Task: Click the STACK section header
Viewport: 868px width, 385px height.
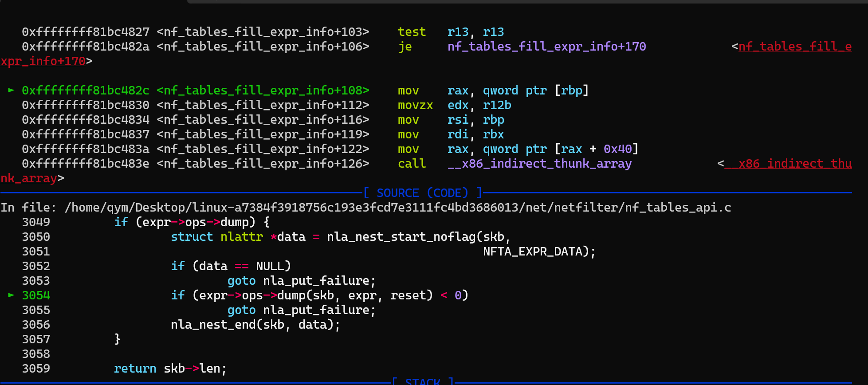Action: click(423, 381)
